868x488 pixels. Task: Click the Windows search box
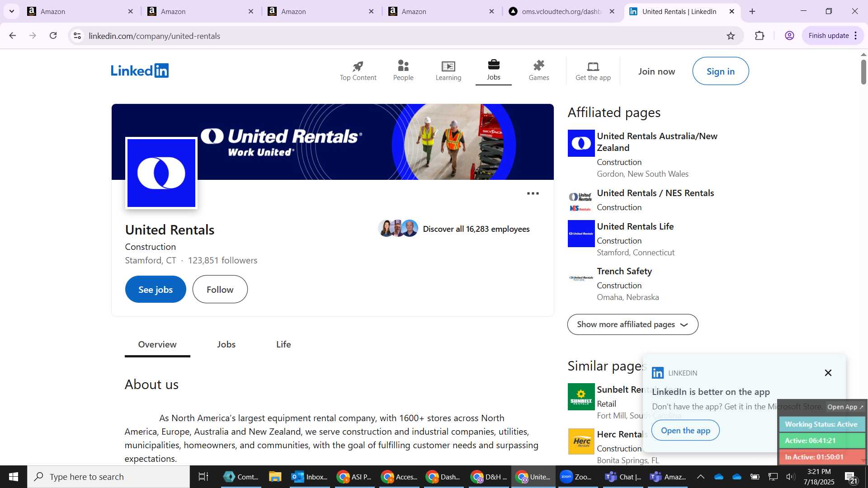[108, 477]
